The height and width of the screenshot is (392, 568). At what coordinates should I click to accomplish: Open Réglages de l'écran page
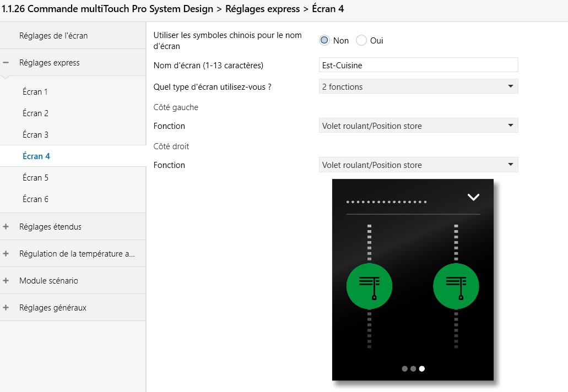click(53, 36)
